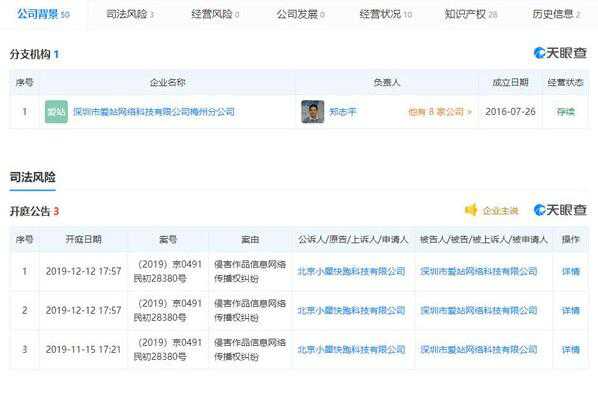Click the 开庭日期 column header

84,239
